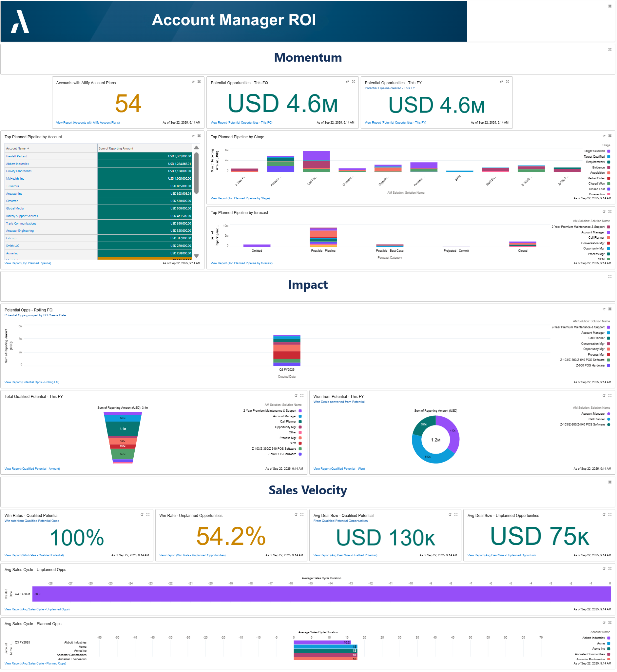Expand the Won from Potential - This FY widget
Screen dimensions: 617x672
click(610, 396)
